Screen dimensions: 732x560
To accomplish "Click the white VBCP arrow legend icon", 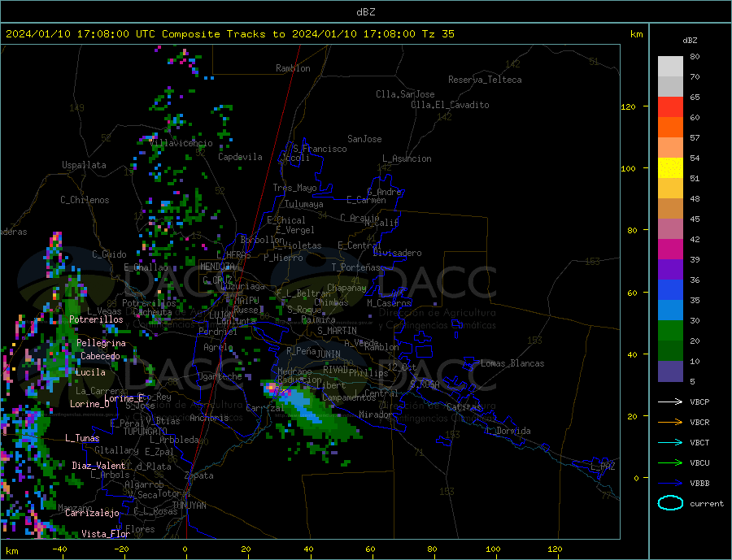I will pyautogui.click(x=670, y=402).
